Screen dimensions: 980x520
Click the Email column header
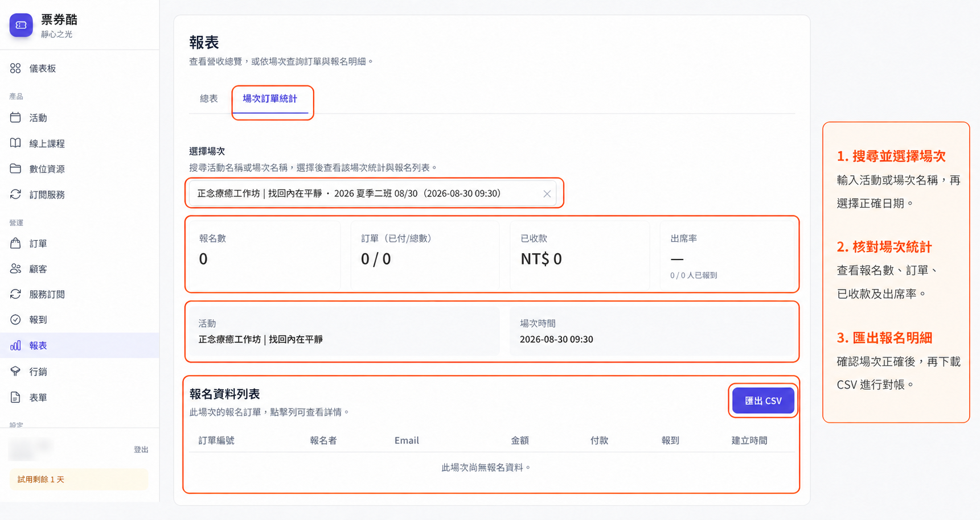407,440
